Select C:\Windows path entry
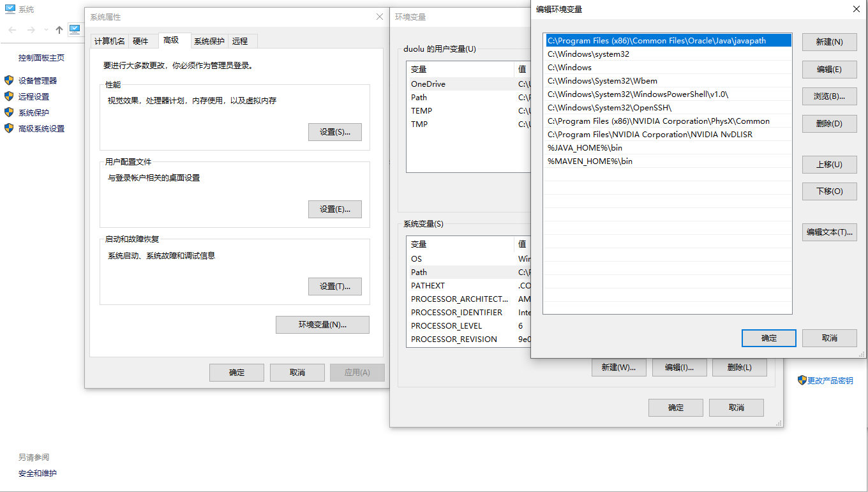The height and width of the screenshot is (492, 868). 668,67
